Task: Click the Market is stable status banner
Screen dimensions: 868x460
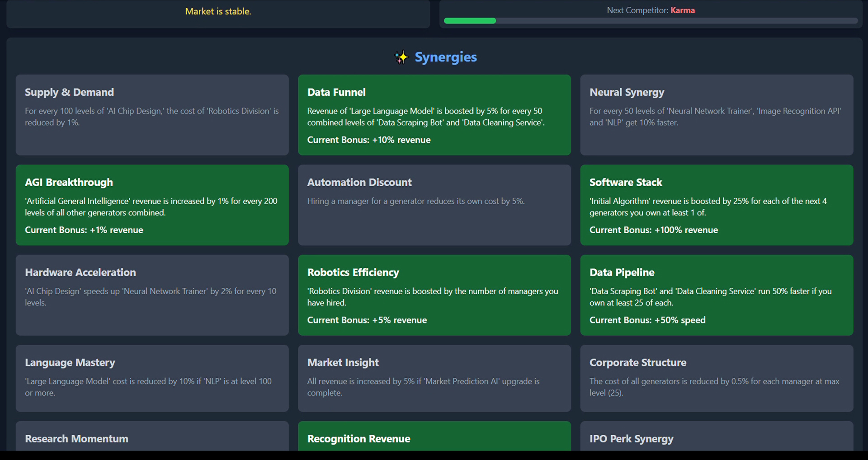Action: click(x=218, y=11)
